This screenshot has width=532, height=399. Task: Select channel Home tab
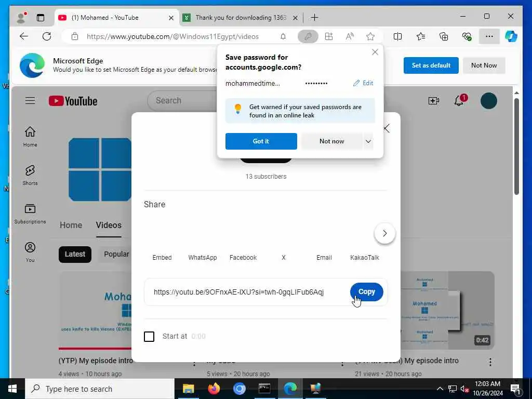[x=71, y=225]
